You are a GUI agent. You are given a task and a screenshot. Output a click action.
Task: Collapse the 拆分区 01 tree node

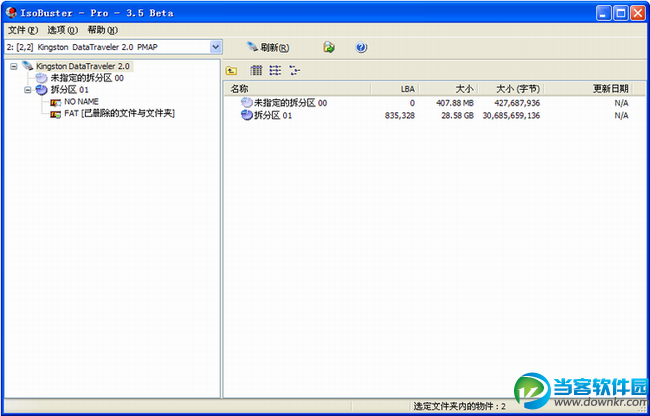pyautogui.click(x=27, y=90)
